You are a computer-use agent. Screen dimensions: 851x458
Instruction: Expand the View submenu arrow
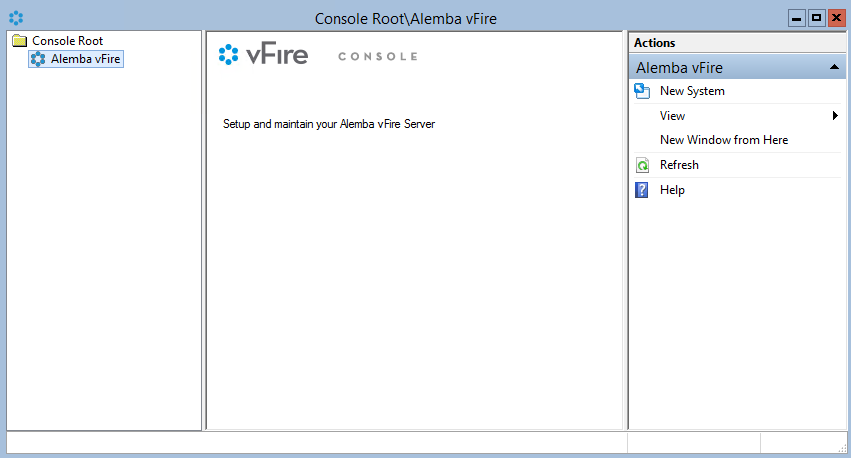(x=835, y=116)
